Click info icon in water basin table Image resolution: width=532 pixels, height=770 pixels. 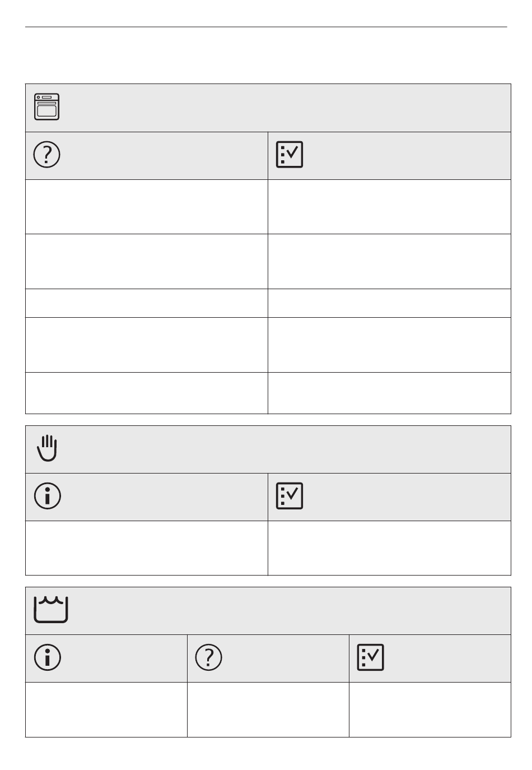47,657
